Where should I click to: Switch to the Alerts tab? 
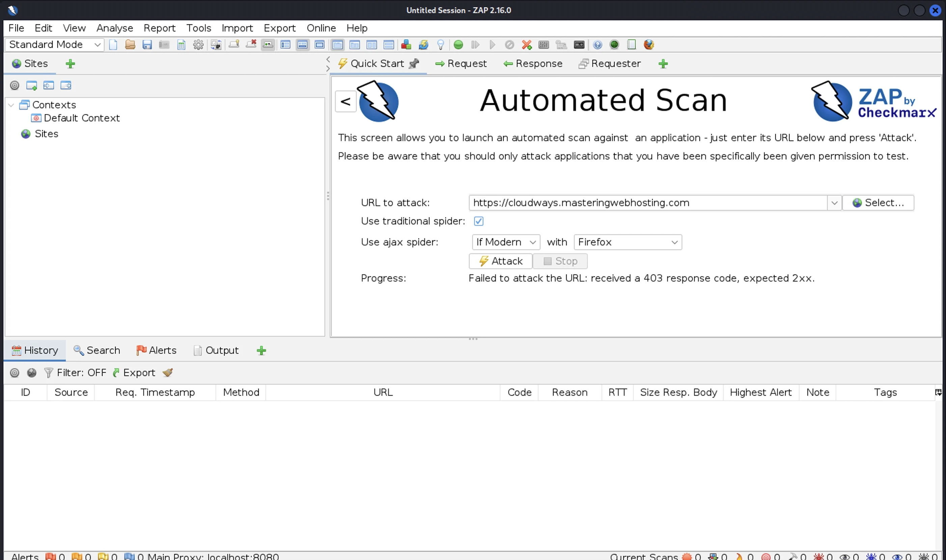pyautogui.click(x=156, y=350)
